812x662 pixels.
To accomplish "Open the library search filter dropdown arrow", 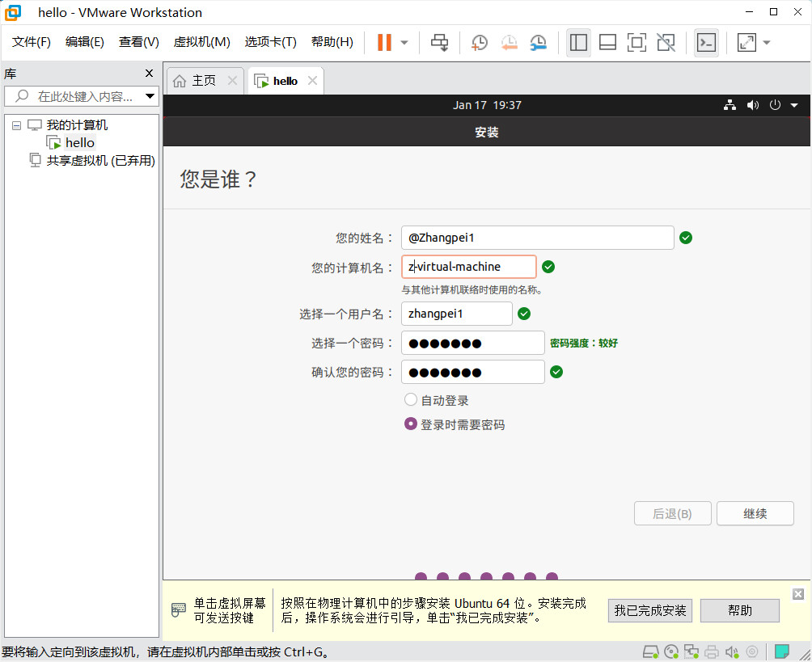I will (x=150, y=96).
